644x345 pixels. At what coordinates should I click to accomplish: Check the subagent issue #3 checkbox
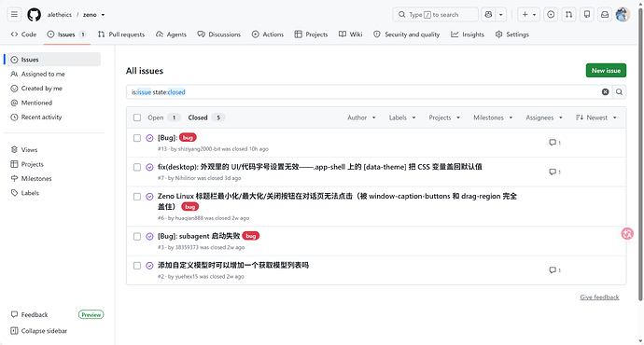tap(137, 236)
